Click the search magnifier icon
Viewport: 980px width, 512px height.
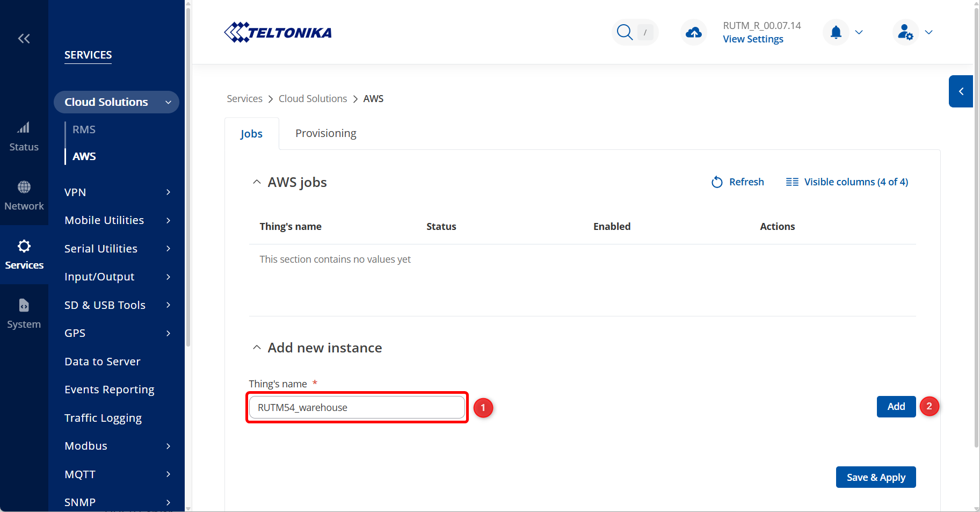click(x=625, y=32)
